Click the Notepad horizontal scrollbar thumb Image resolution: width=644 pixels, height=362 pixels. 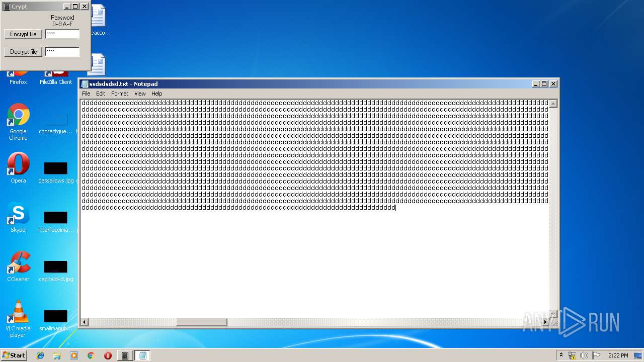click(x=201, y=322)
